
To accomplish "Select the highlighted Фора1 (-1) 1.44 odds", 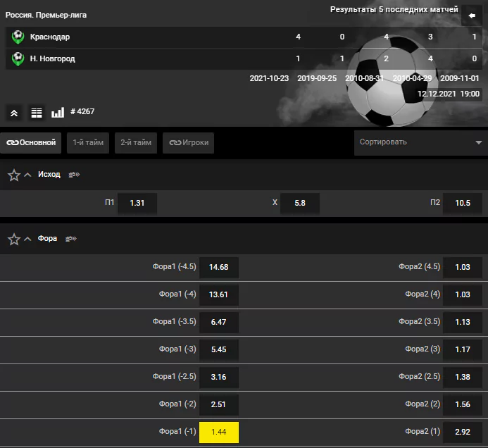I will click(219, 432).
